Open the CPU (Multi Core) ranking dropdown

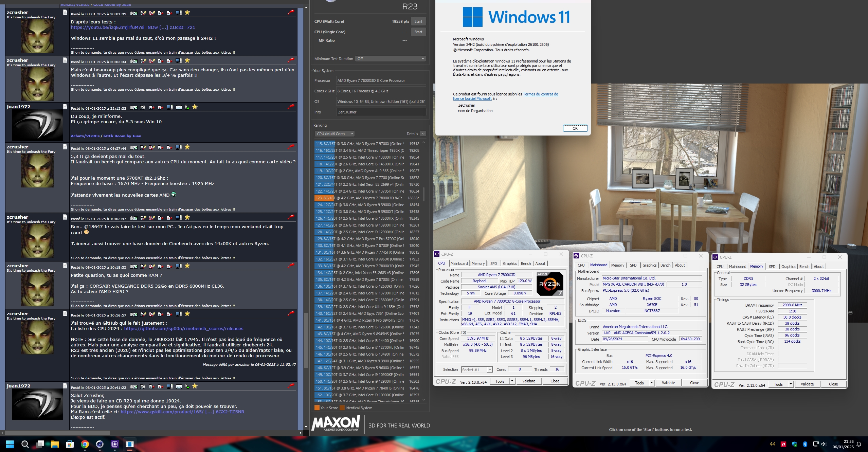pyautogui.click(x=334, y=134)
